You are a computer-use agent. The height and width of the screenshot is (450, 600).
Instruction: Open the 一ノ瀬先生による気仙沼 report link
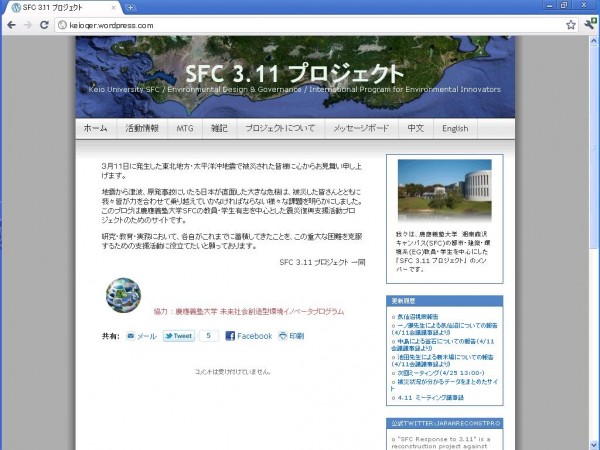[444, 329]
